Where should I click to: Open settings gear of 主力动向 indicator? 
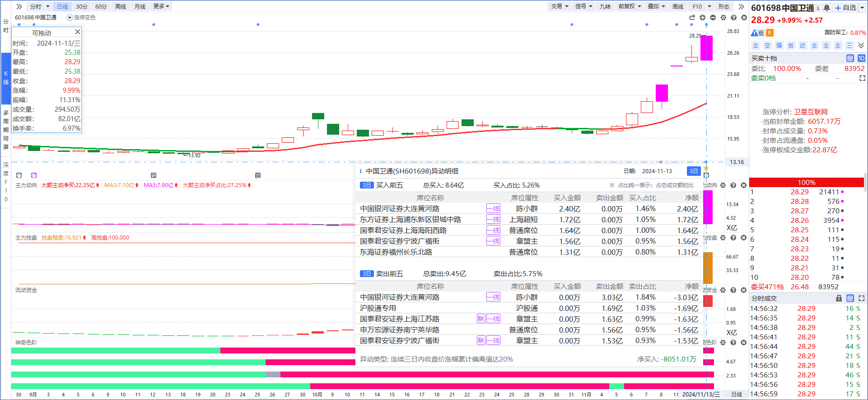pyautogui.click(x=723, y=185)
